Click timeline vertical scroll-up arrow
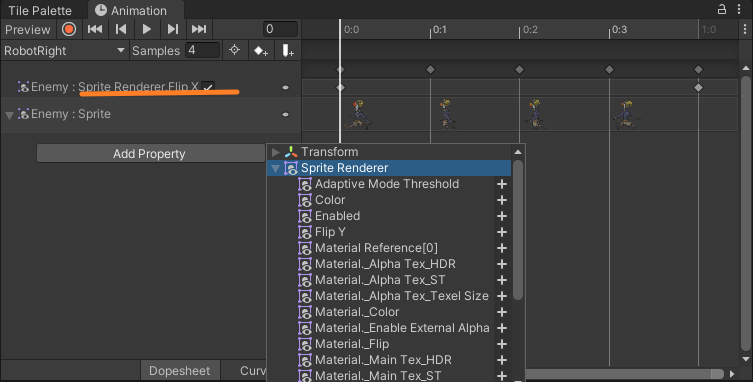This screenshot has height=382, width=753. pos(745,68)
